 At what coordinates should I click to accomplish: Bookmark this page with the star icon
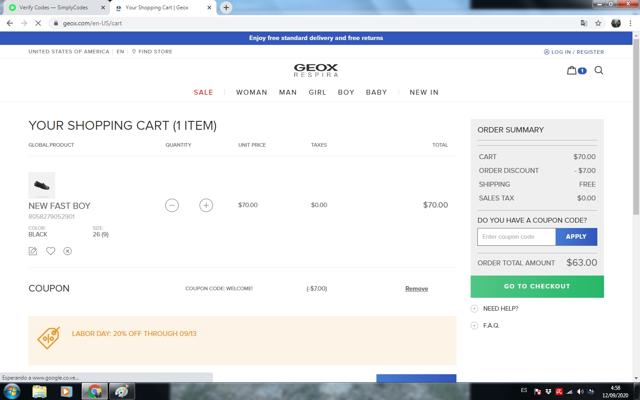[598, 23]
